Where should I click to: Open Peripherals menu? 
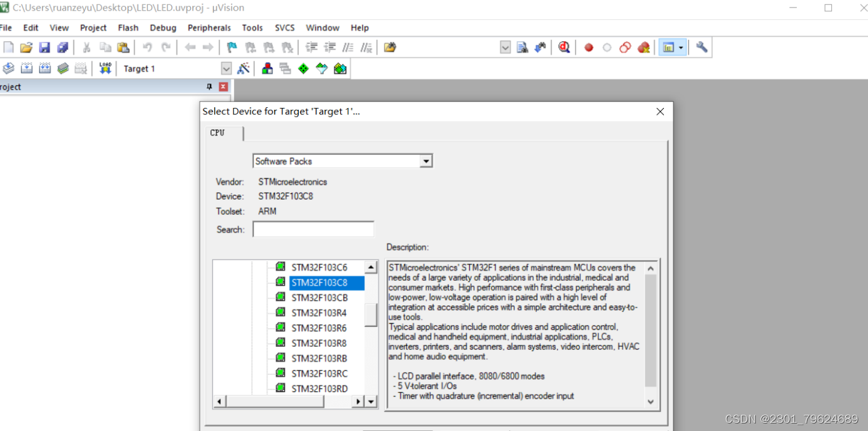point(209,27)
